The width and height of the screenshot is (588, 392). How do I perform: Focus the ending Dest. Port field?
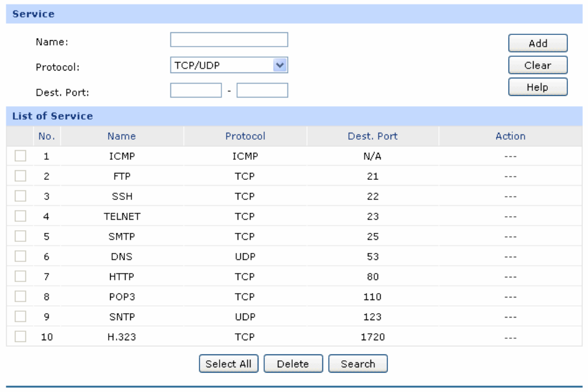tap(262, 90)
